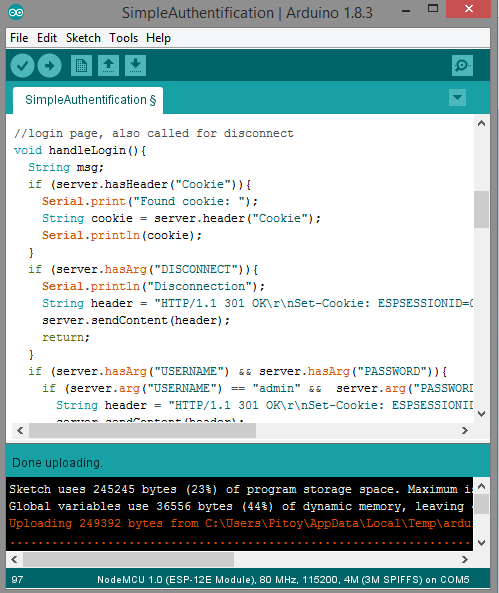This screenshot has height=593, width=499.
Task: Click the 'Serial.println(cookie);' line
Action: 122,236
